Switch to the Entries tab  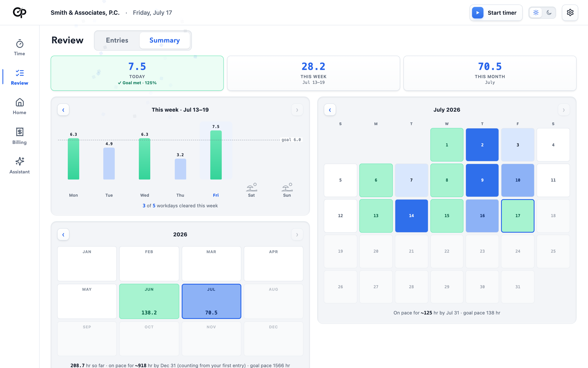pyautogui.click(x=117, y=40)
